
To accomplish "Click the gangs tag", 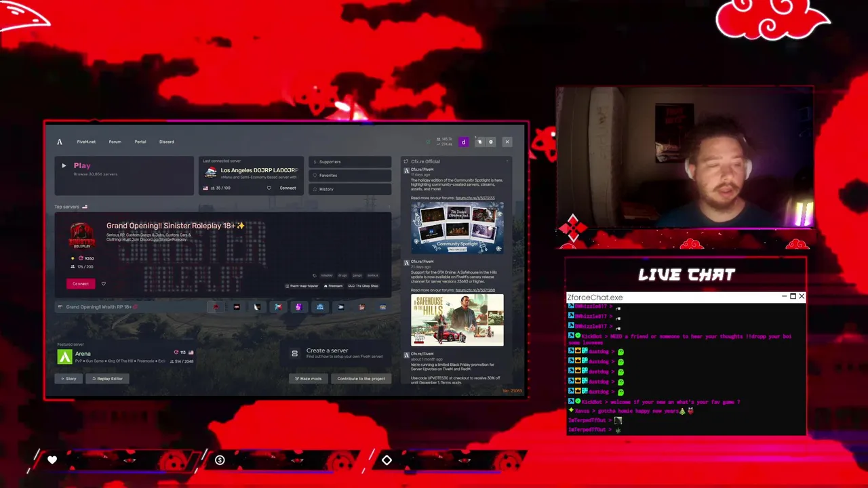I will tap(357, 275).
